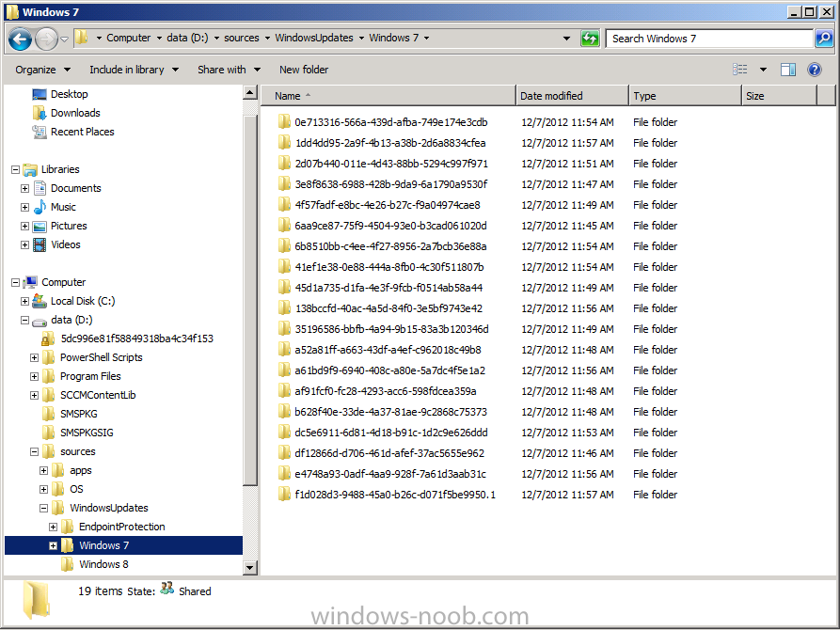Expand the Music library

pyautogui.click(x=24, y=207)
